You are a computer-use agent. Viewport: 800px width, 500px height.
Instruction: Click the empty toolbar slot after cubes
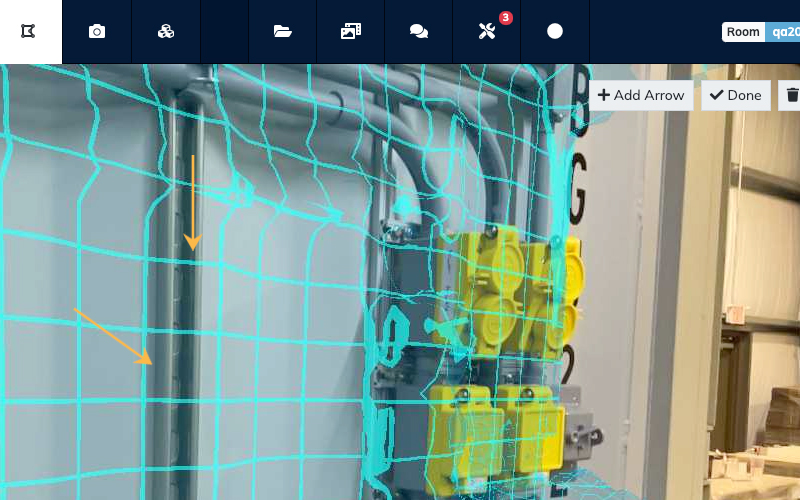[224, 32]
